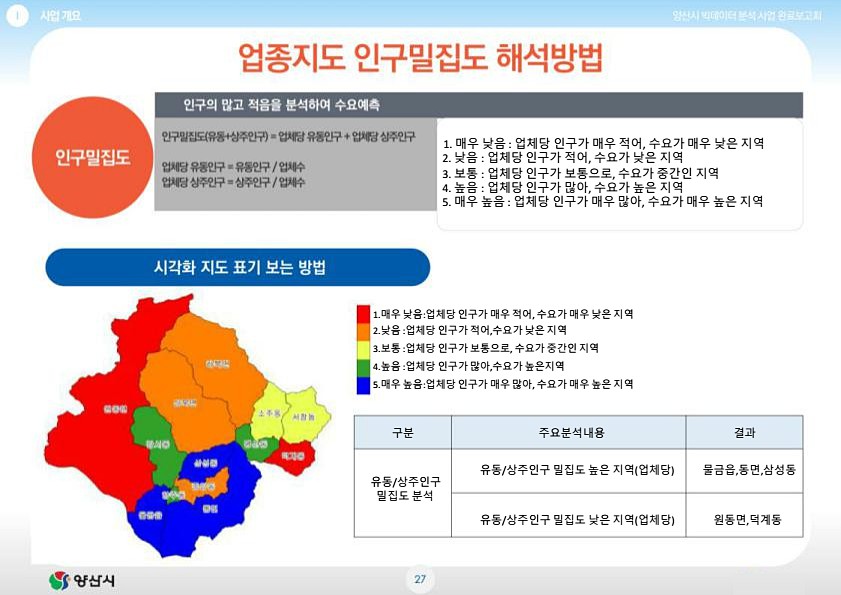Click the green map region bordering the large red region
This screenshot has height=595, width=841.
tap(156, 445)
